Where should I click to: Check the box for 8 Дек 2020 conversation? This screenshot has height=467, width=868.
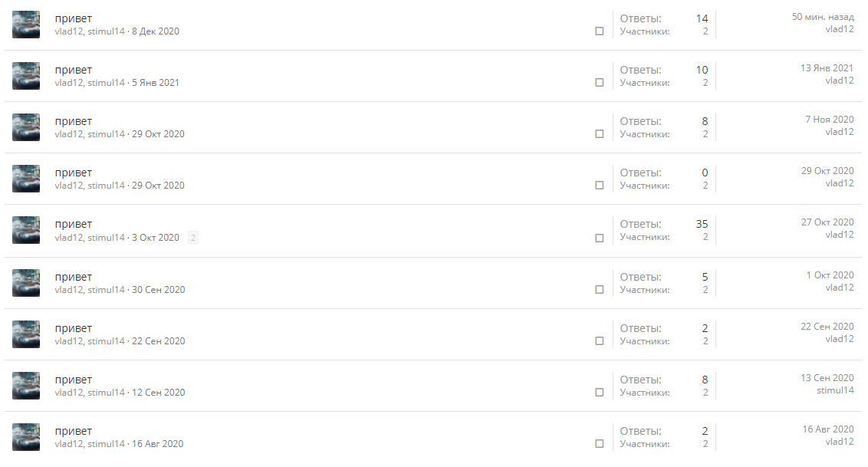point(600,31)
